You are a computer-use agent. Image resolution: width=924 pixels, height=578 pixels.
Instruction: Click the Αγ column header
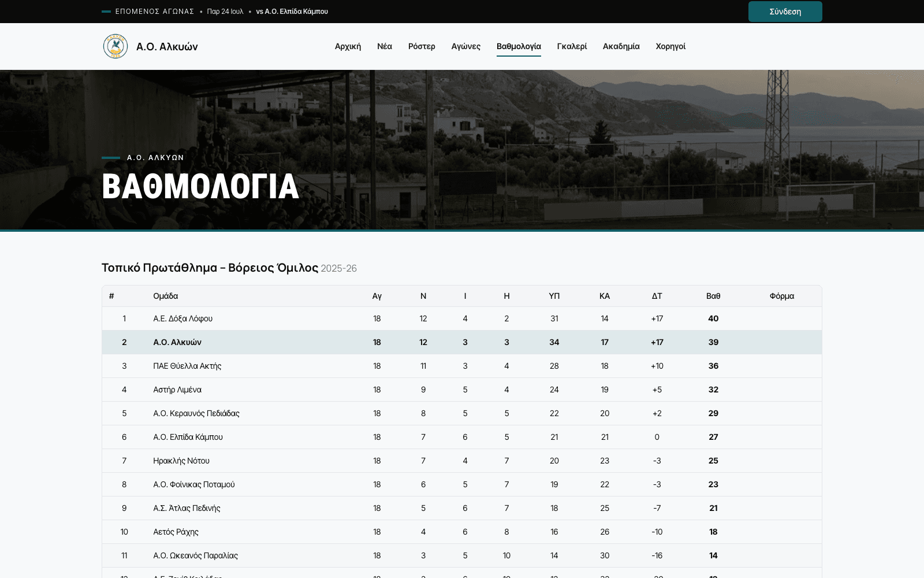click(x=377, y=296)
